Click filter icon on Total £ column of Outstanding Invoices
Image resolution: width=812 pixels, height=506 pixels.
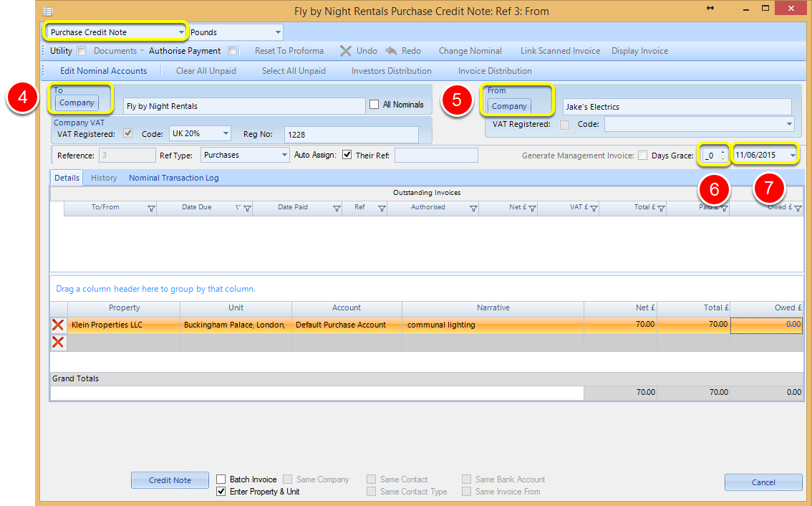[x=662, y=209]
